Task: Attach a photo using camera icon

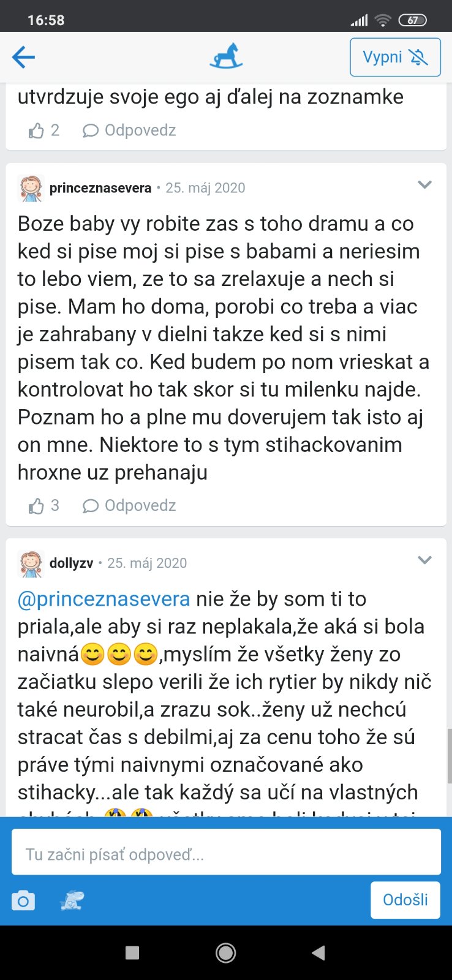Action: coord(23,900)
